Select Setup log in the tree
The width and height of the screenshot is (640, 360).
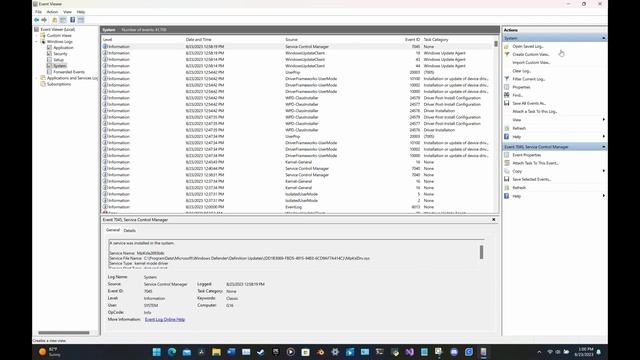click(x=58, y=60)
